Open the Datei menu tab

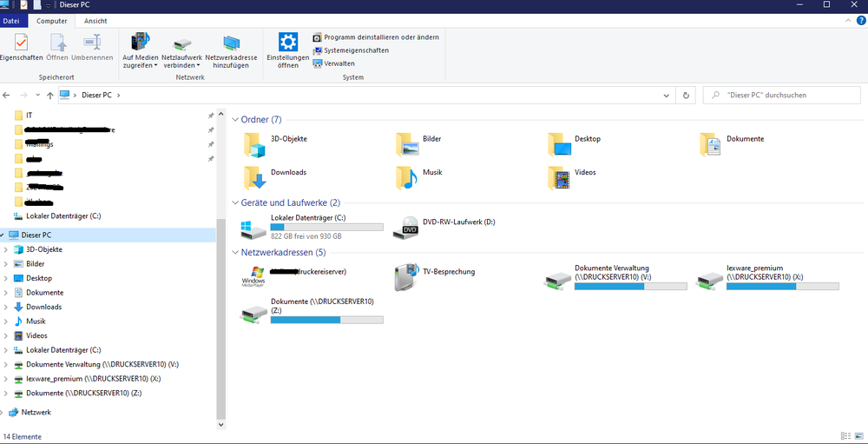[12, 20]
